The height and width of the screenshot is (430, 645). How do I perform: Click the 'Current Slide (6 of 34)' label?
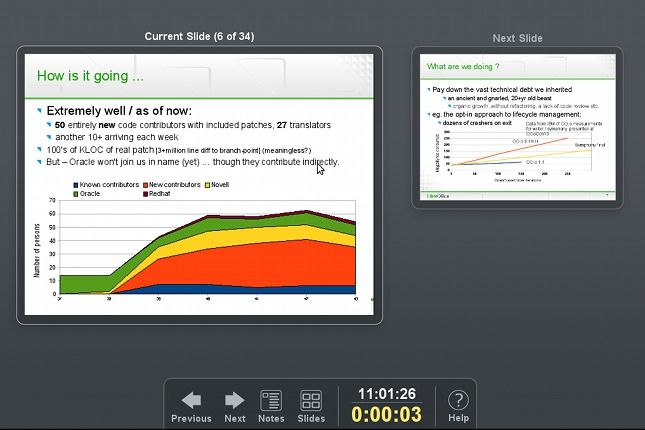199,37
